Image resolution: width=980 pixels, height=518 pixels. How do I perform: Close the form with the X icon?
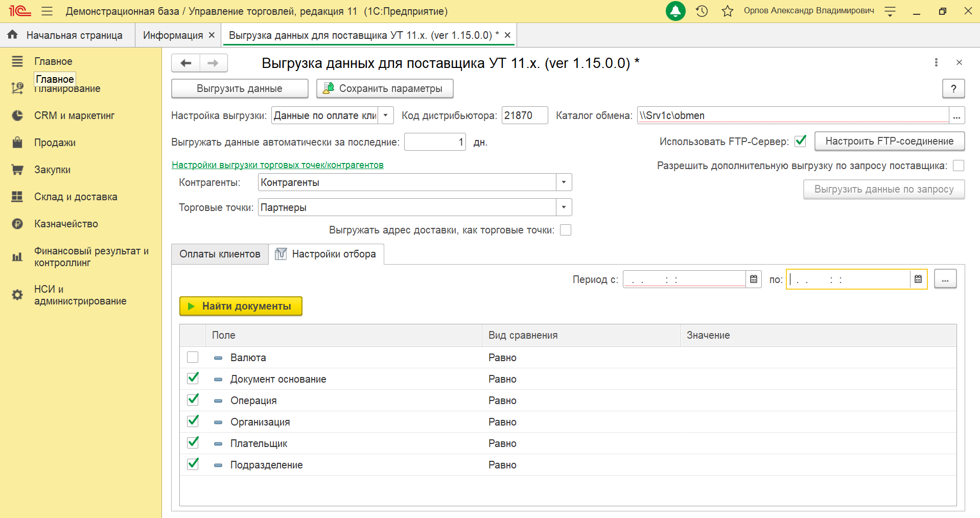pos(959,62)
